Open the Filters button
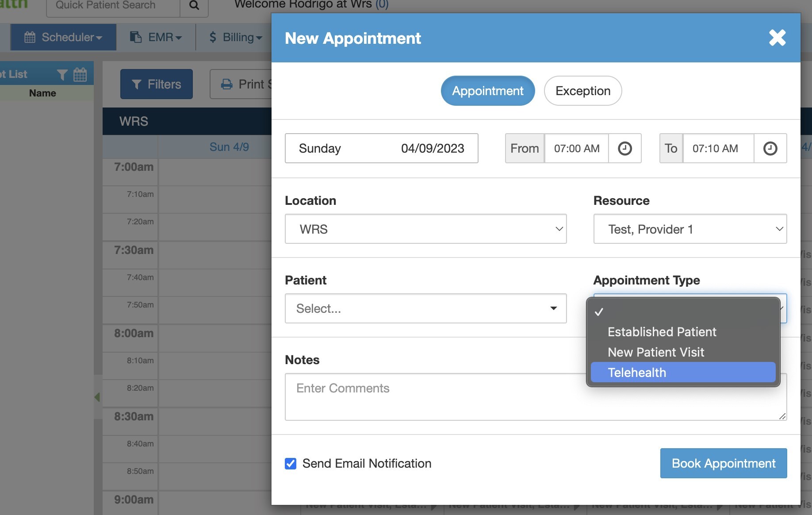This screenshot has height=515, width=812. 157,84
